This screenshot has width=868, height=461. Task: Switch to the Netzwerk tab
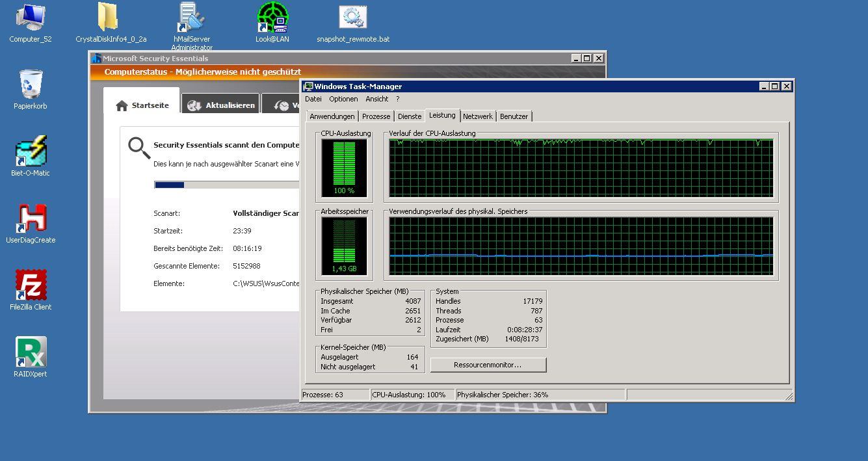(x=478, y=116)
